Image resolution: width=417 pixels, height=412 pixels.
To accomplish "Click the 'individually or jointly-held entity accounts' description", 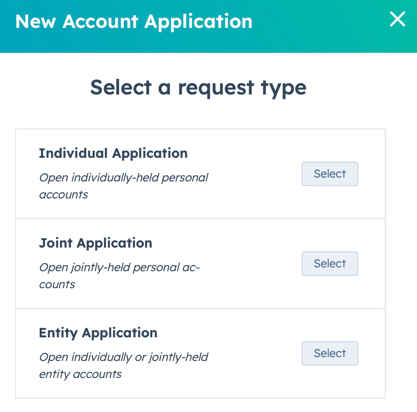I will point(124,365).
